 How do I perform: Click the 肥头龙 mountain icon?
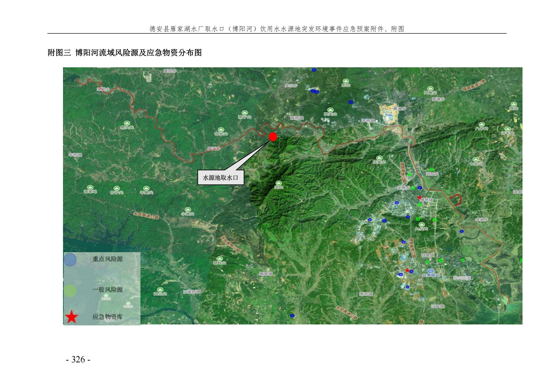click(x=127, y=123)
